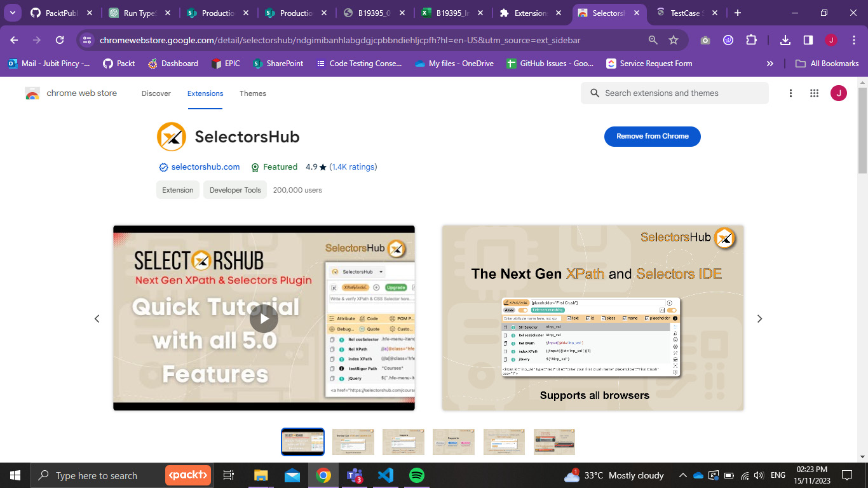Select the fourth screenshot thumbnail
Image resolution: width=868 pixels, height=488 pixels.
point(454,442)
